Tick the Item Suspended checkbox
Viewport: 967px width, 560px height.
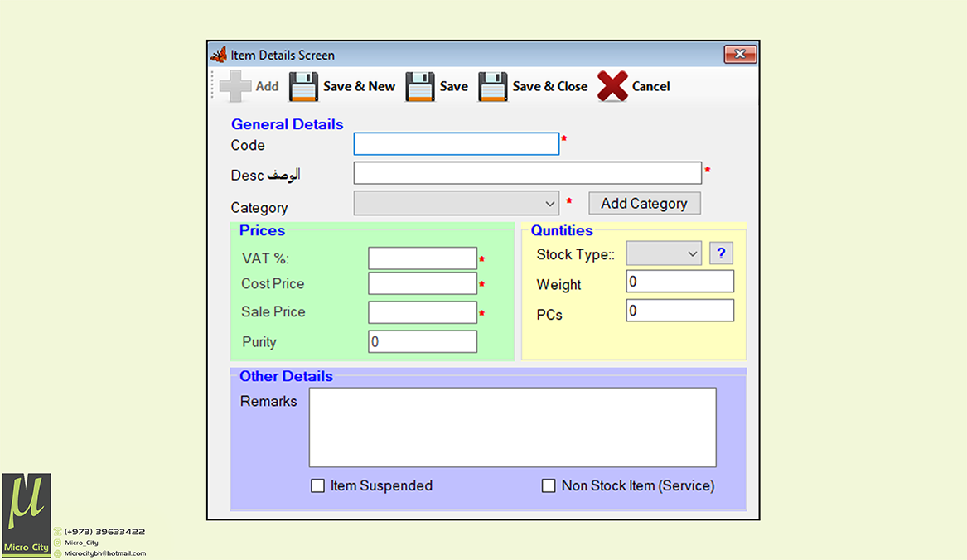(x=317, y=486)
